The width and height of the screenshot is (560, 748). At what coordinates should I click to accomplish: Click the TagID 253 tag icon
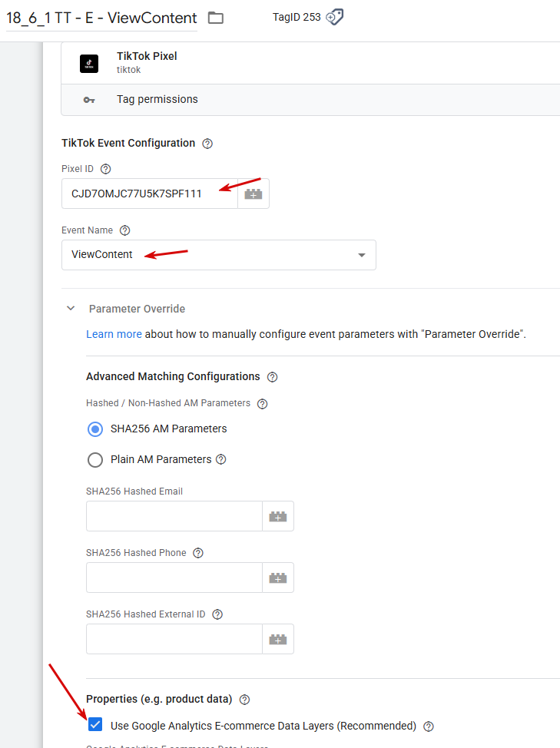click(334, 17)
